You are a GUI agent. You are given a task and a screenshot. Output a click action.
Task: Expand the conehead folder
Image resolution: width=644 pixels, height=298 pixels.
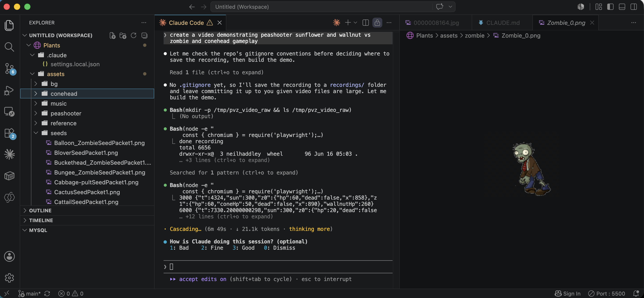[36, 94]
